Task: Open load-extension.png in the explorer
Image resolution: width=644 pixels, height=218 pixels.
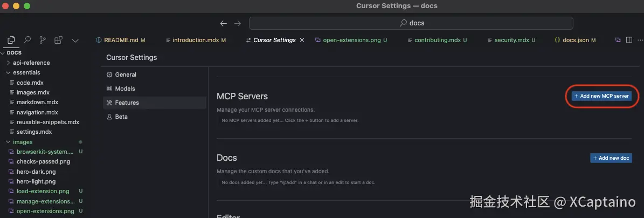Action: 43,191
